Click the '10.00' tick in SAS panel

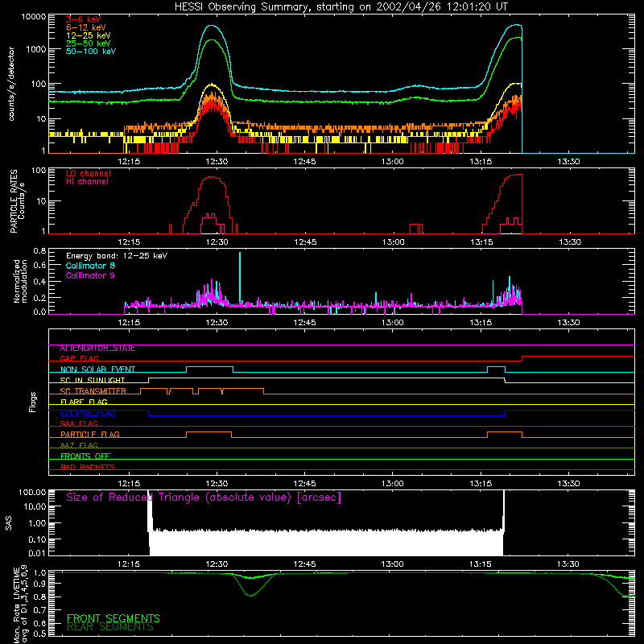(x=35, y=507)
